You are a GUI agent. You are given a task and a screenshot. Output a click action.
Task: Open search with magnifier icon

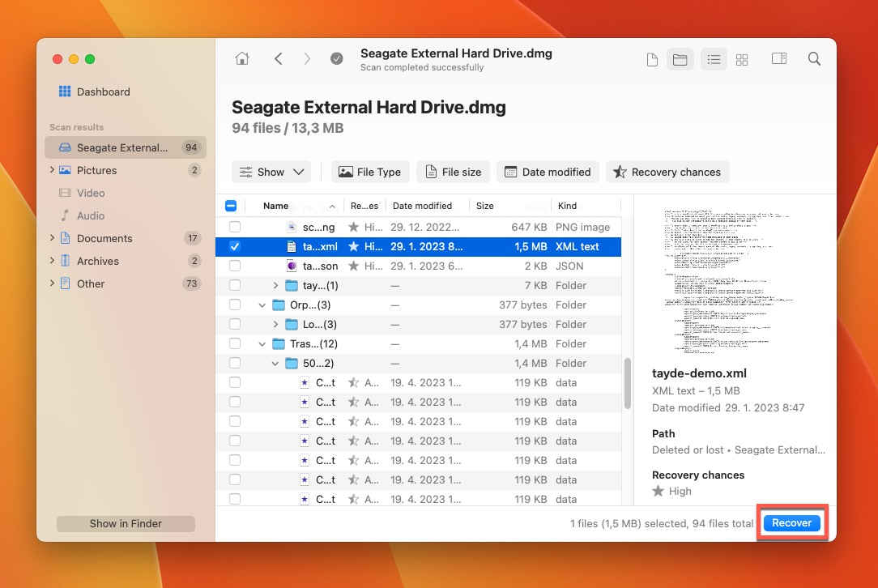(814, 59)
